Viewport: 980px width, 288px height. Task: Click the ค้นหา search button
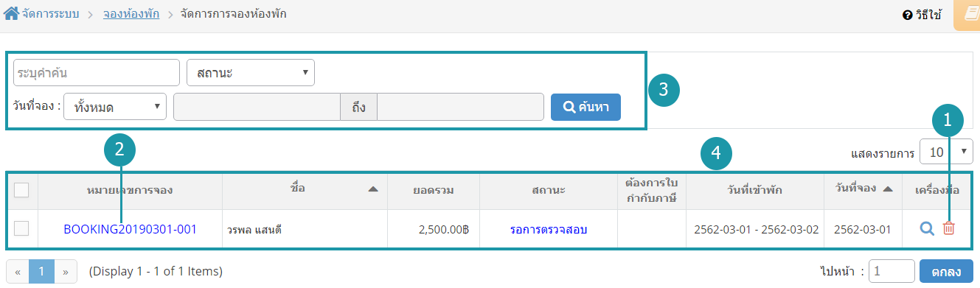click(586, 107)
